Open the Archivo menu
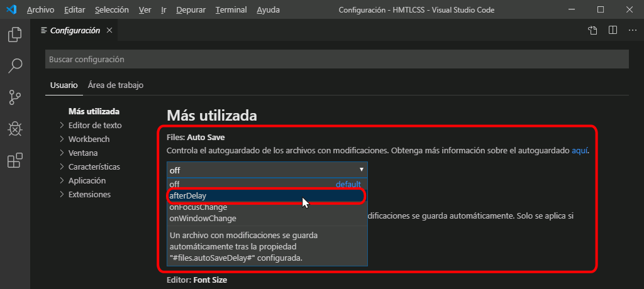This screenshot has width=644, height=289. [40, 10]
